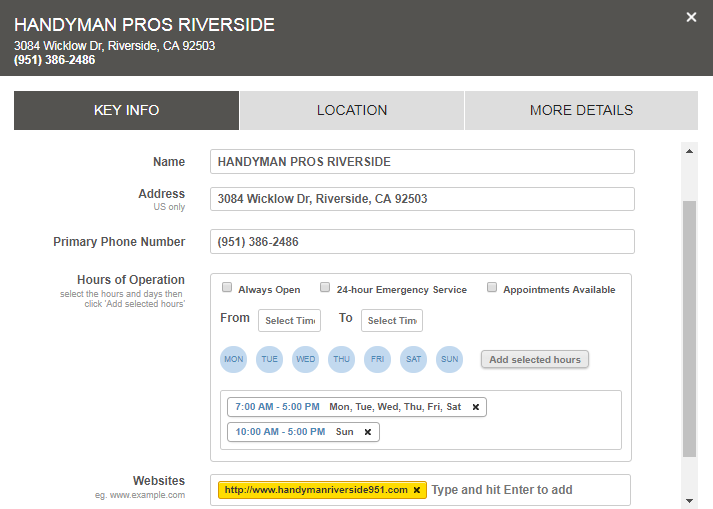Open the More Details tab
The height and width of the screenshot is (509, 713).
point(581,111)
